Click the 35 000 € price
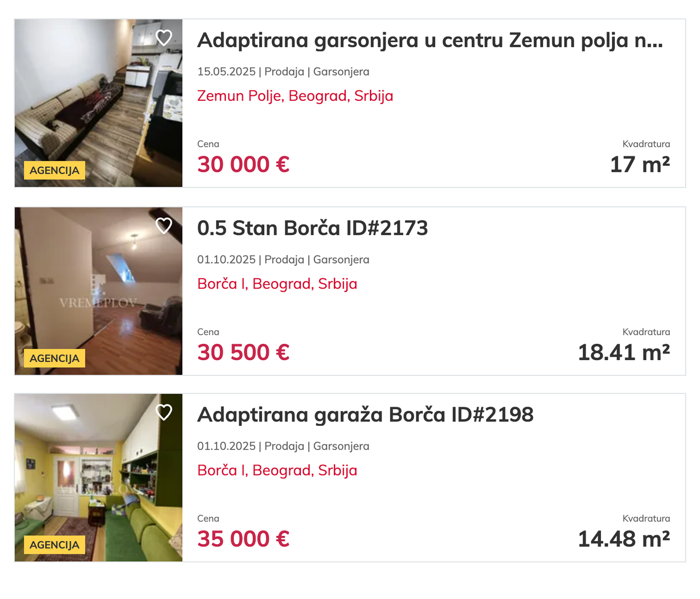Image resolution: width=700 pixels, height=599 pixels. [x=243, y=539]
